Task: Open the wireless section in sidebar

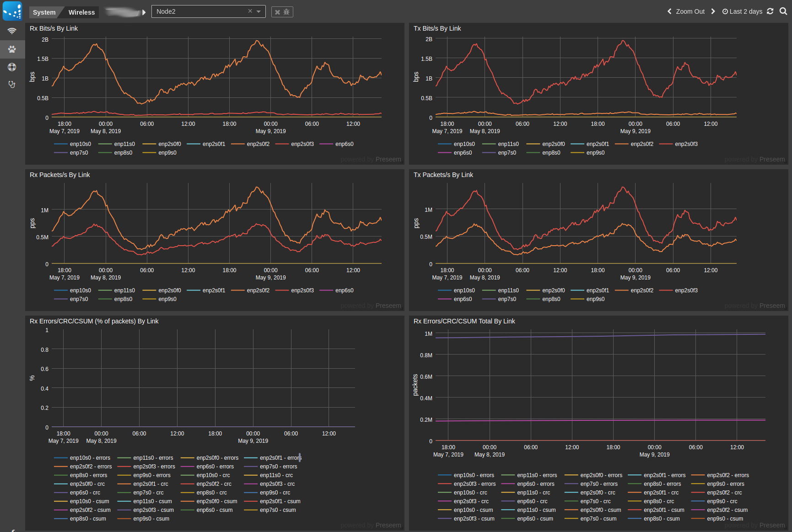Action: (12, 31)
